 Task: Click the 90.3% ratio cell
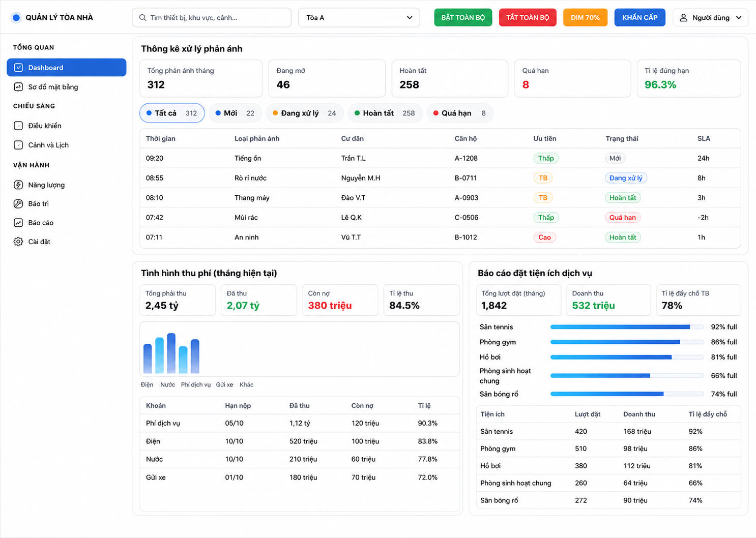click(428, 423)
